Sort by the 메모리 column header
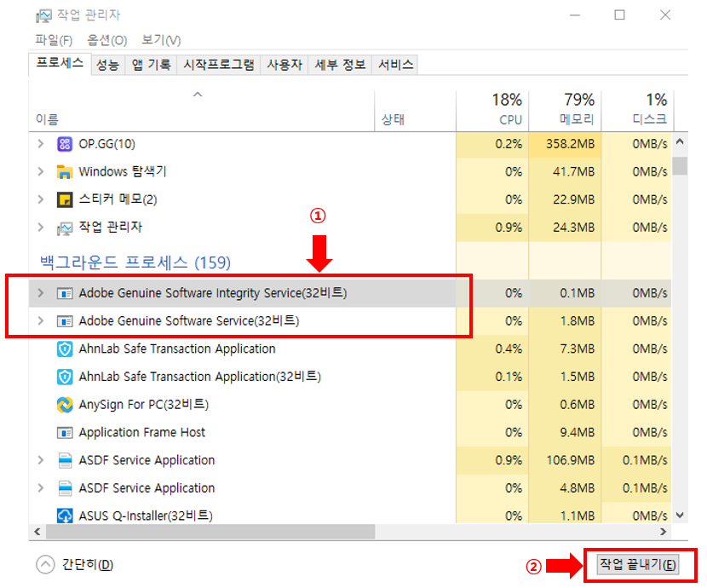Viewport: 707px width, 588px height. pyautogui.click(x=565, y=111)
